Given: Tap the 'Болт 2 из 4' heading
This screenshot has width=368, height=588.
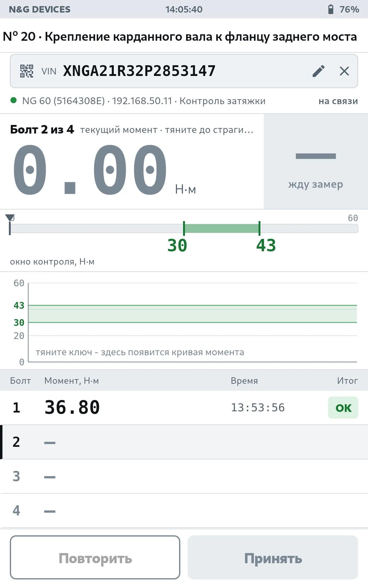Looking at the screenshot, I should pos(42,130).
